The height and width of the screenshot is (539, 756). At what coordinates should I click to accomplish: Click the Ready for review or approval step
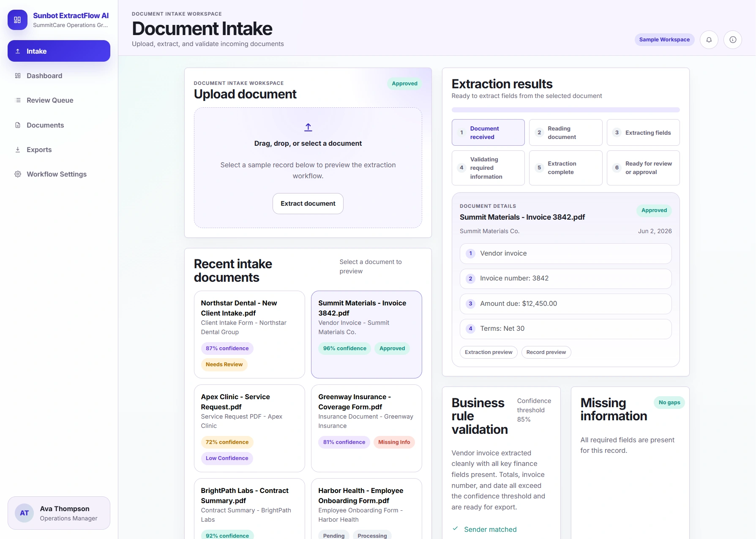tap(643, 168)
